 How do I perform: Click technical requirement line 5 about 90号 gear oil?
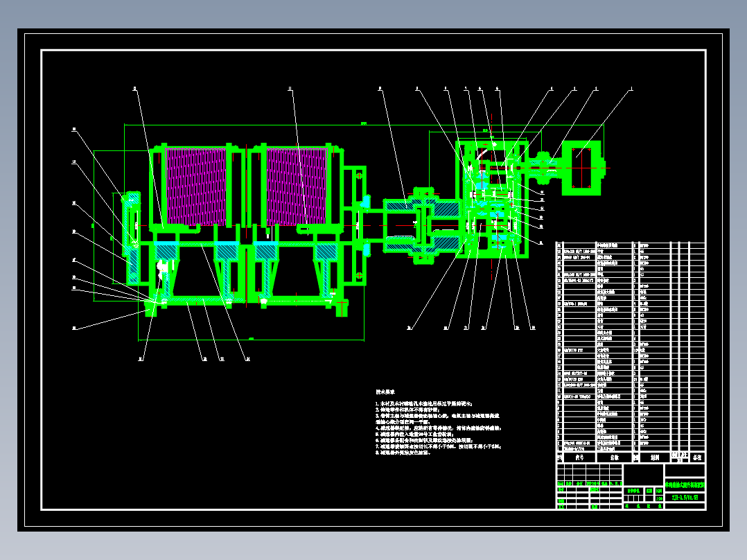[x=414, y=434]
